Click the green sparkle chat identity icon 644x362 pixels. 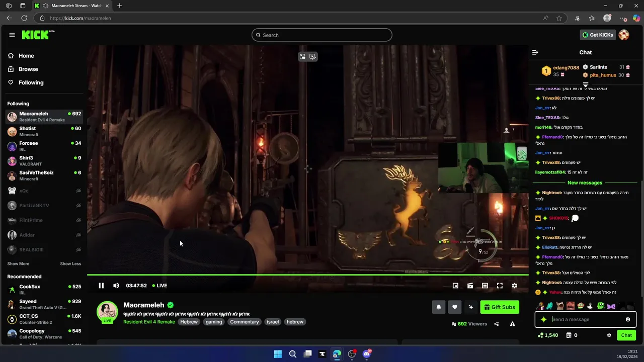point(543,319)
